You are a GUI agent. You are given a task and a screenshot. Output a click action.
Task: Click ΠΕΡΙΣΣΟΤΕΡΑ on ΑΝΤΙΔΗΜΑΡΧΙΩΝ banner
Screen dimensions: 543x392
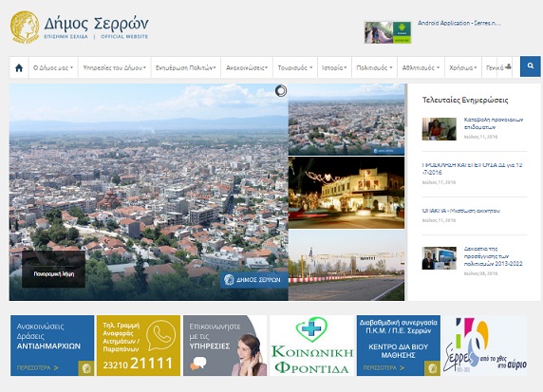tap(38, 367)
